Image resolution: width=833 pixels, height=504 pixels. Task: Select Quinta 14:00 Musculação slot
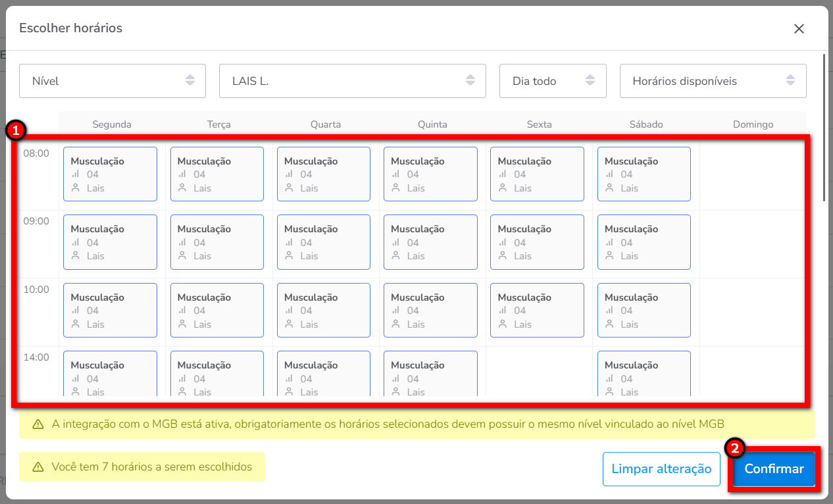click(430, 374)
